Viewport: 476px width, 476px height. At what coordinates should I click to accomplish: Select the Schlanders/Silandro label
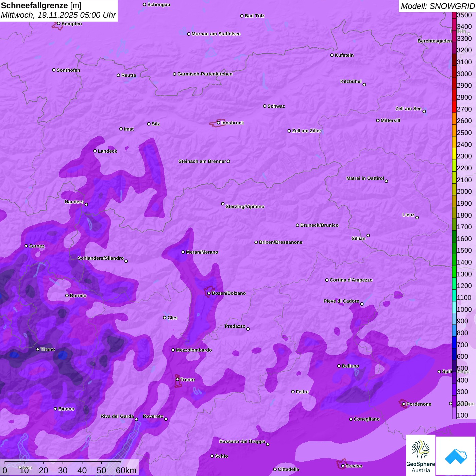pos(101,258)
